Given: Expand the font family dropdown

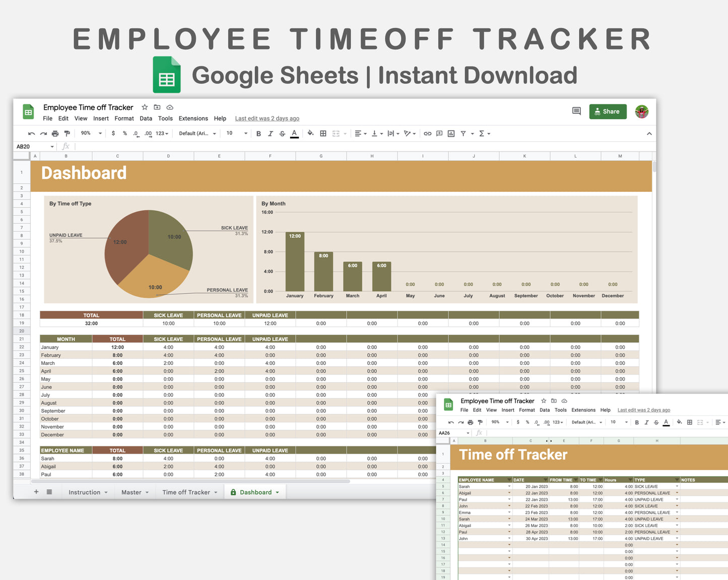Looking at the screenshot, I should click(196, 133).
